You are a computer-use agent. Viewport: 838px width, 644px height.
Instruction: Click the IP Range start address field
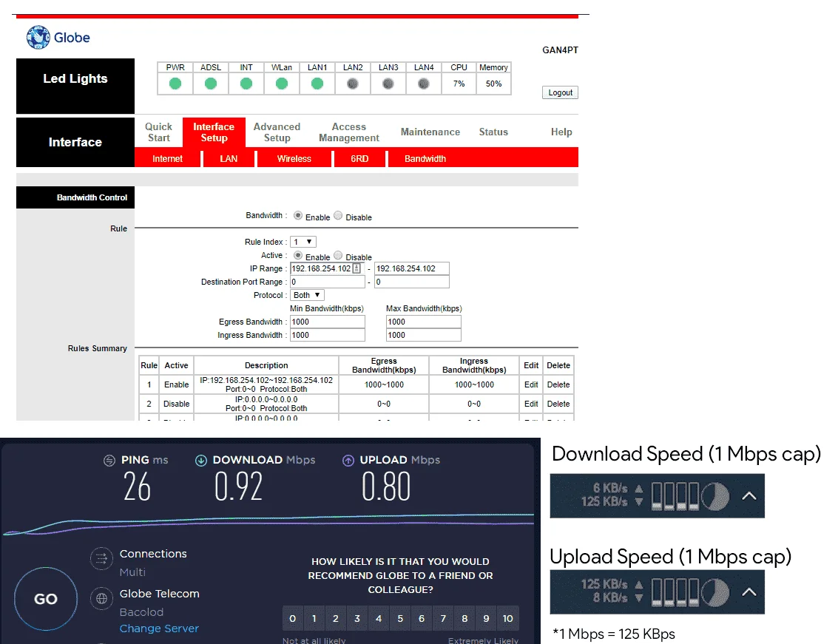[327, 268]
